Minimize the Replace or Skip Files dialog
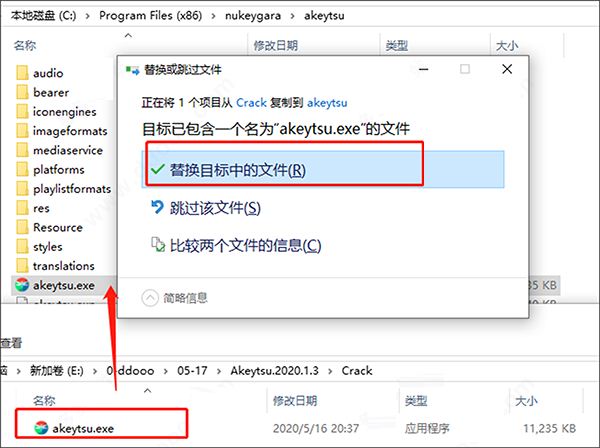This screenshot has width=600, height=448. point(424,69)
